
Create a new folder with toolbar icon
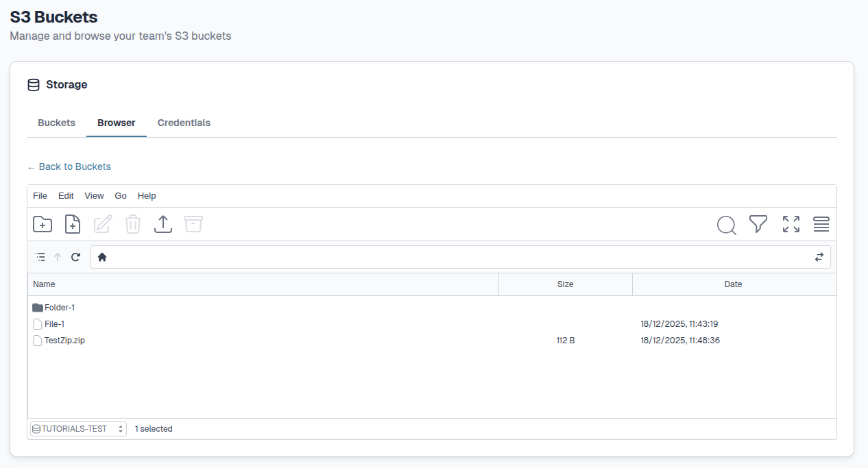tap(43, 224)
